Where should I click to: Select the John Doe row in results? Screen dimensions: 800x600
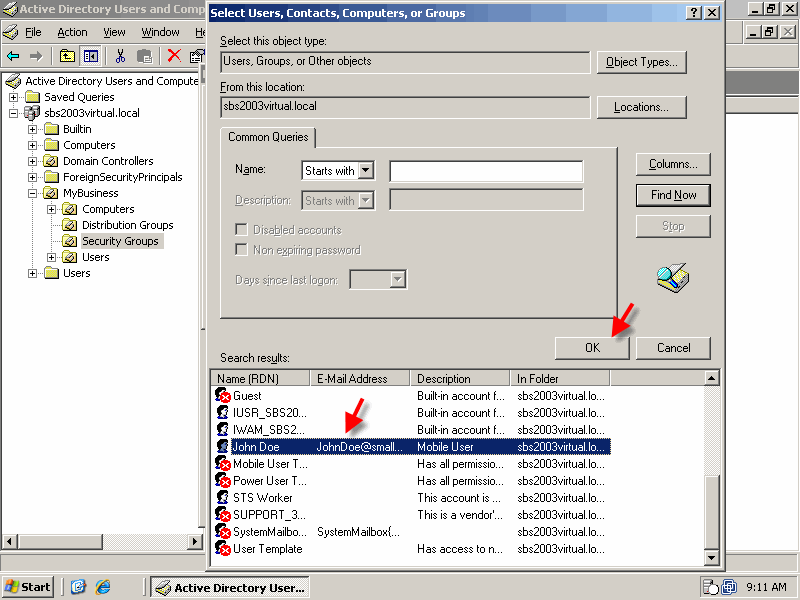(x=411, y=446)
